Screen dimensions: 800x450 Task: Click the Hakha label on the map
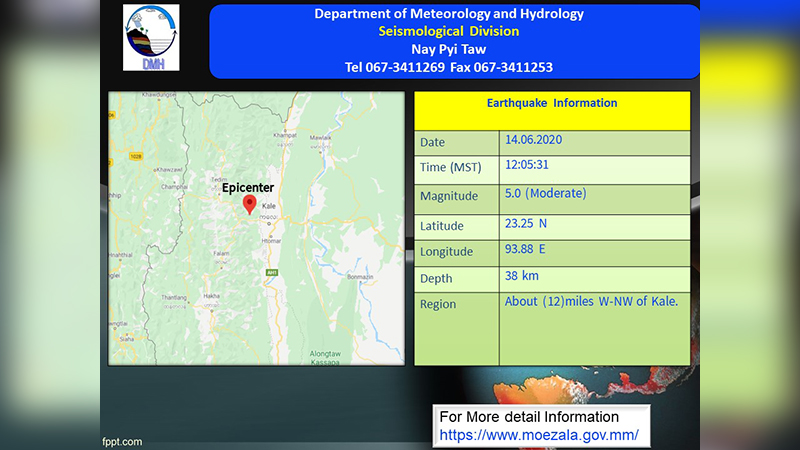[211, 296]
